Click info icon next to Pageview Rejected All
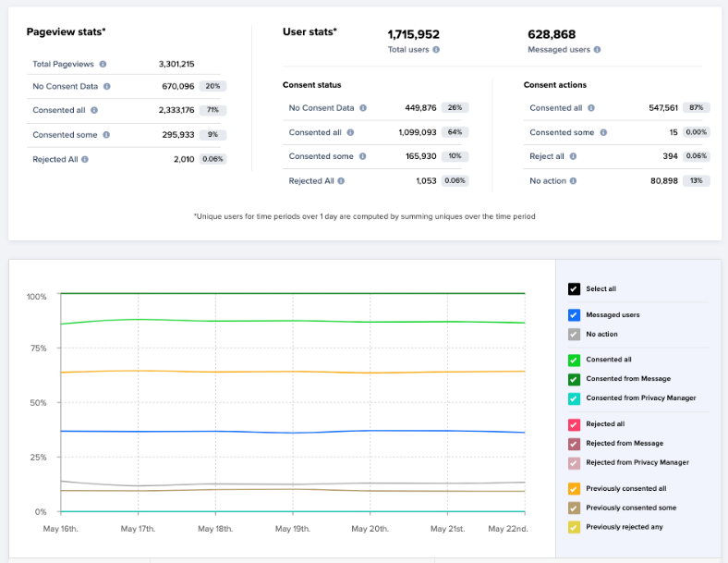This screenshot has height=563, width=728. [85, 159]
